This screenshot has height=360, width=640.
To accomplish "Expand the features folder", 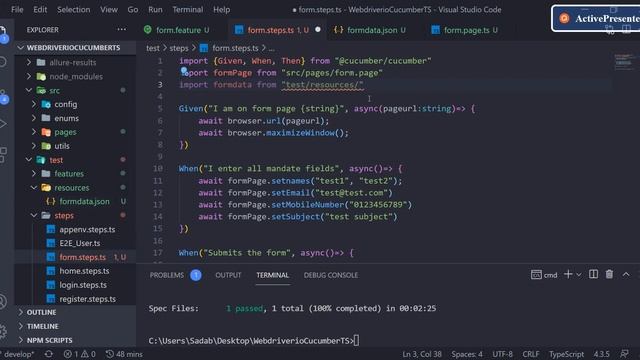I will [x=76, y=173].
